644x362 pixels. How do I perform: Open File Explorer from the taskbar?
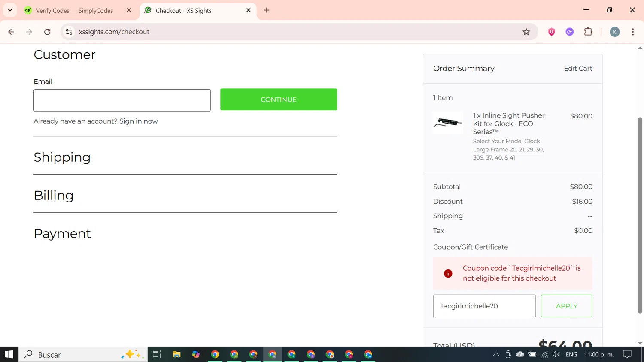[176, 354]
